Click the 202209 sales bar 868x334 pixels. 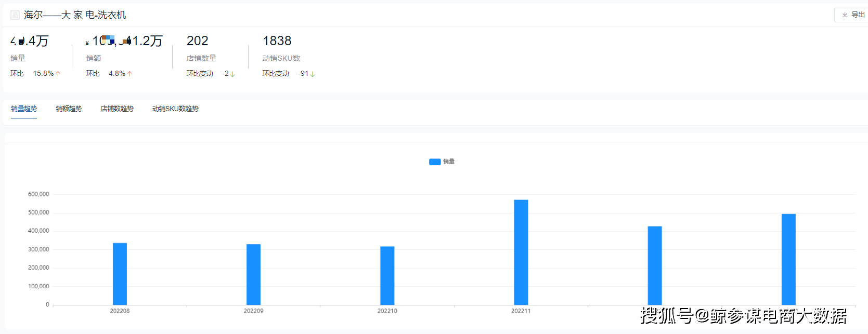253,274
